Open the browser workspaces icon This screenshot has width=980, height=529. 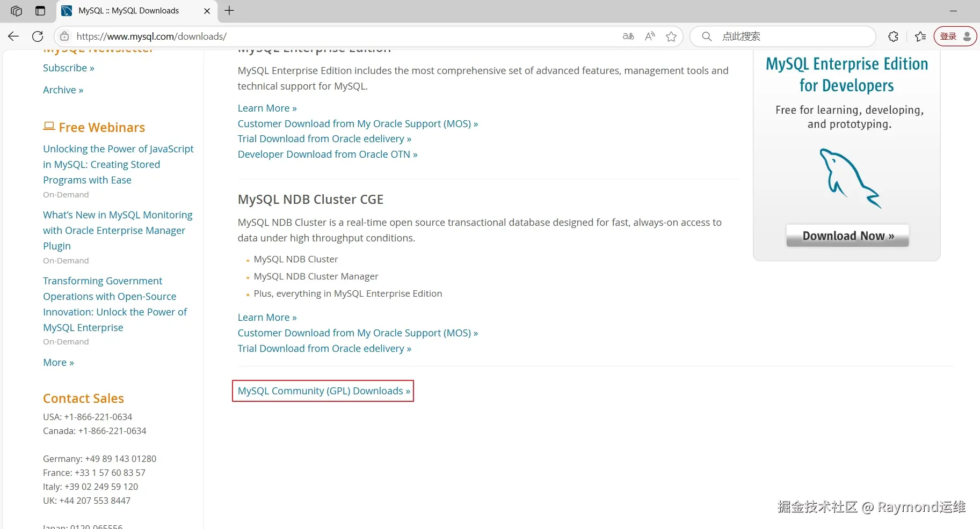[16, 11]
